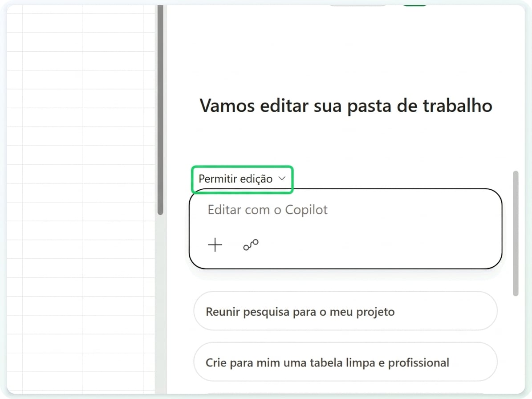The image size is (532, 399).
Task: Click the plus attachment icon
Action: pos(215,244)
